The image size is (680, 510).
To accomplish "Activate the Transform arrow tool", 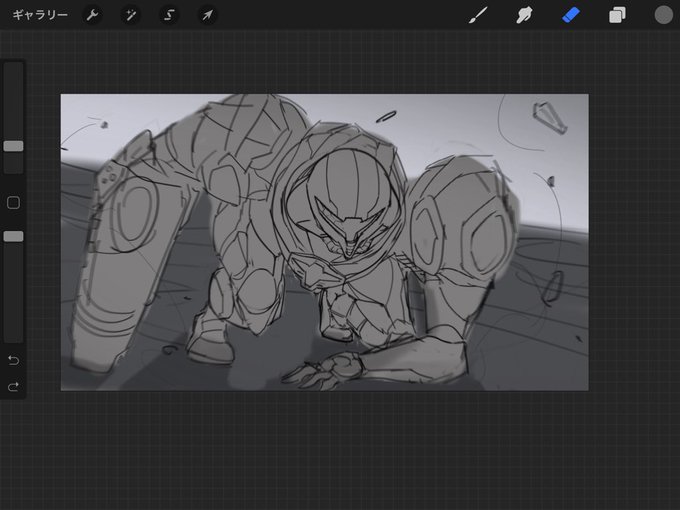I will pos(208,15).
